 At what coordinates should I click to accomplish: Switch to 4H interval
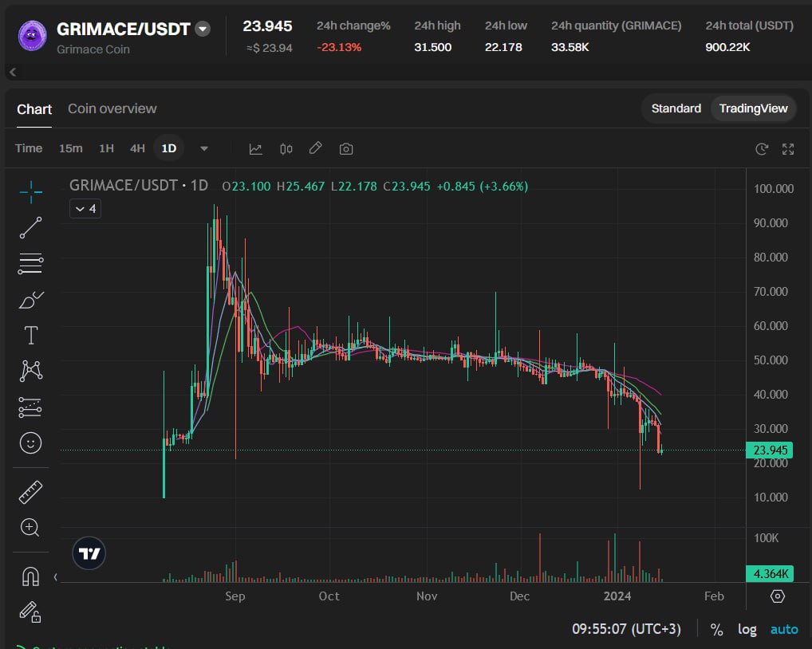[x=137, y=148]
